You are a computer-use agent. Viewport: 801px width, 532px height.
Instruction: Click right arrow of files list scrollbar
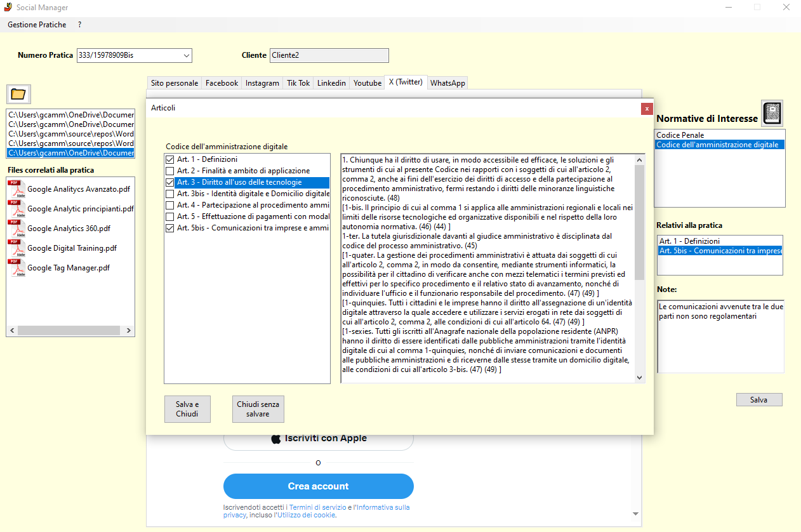tap(129, 331)
